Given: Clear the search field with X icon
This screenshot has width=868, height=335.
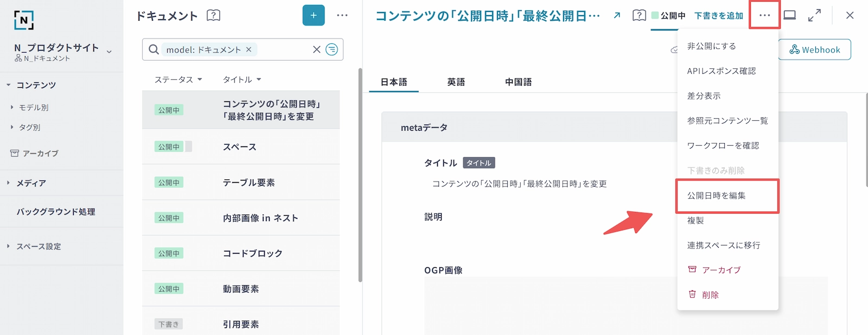Looking at the screenshot, I should [x=317, y=49].
